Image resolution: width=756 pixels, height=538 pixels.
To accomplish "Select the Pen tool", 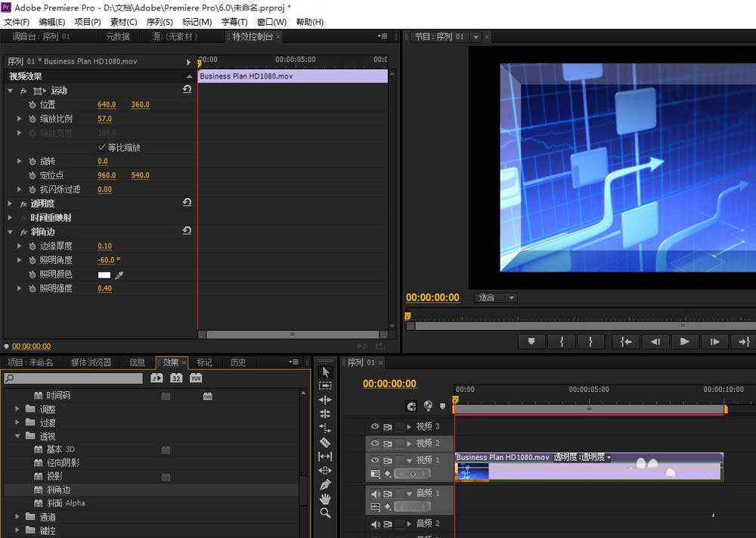I will pyautogui.click(x=325, y=484).
